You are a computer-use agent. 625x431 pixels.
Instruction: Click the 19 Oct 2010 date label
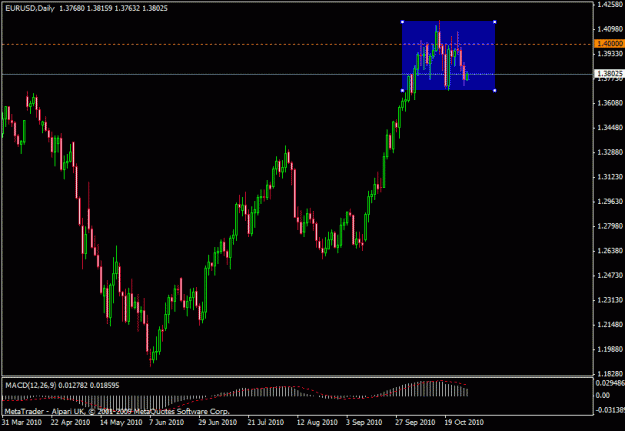[x=464, y=422]
